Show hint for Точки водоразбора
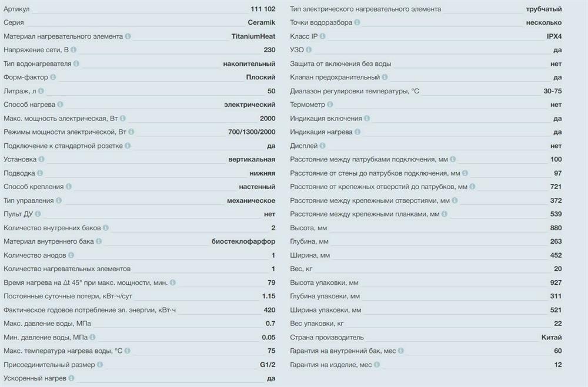Image resolution: width=588 pixels, height=387 pixels. pyautogui.click(x=358, y=23)
